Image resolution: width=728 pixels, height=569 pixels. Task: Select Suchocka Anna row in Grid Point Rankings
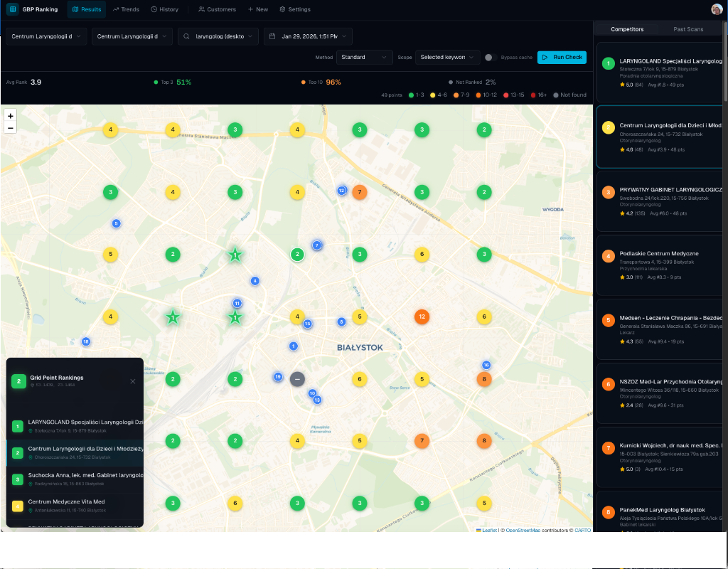tap(75, 479)
